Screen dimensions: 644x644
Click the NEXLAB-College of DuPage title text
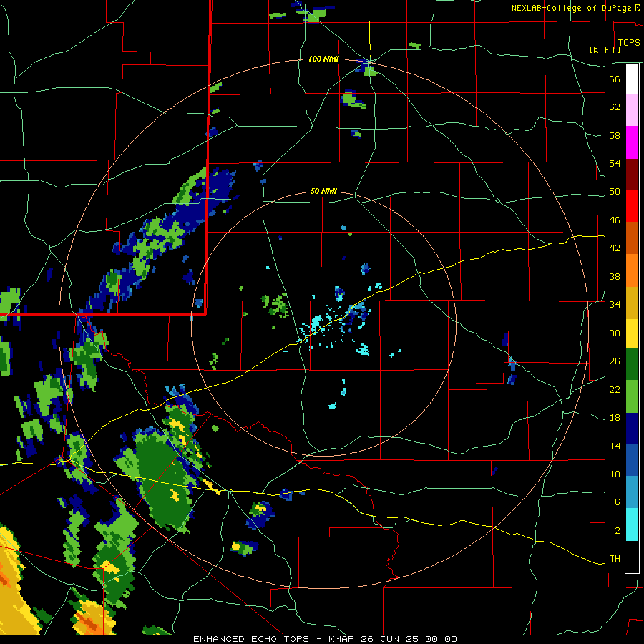coord(571,8)
